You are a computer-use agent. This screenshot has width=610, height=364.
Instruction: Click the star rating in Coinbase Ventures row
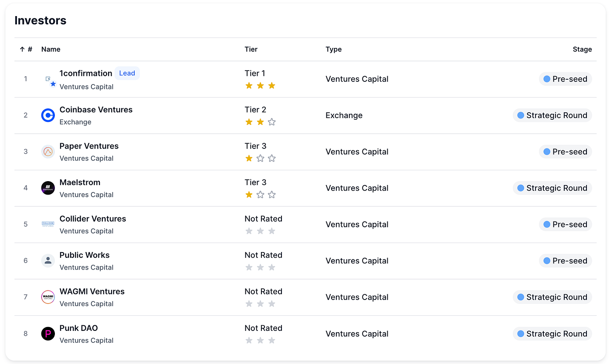click(x=260, y=122)
